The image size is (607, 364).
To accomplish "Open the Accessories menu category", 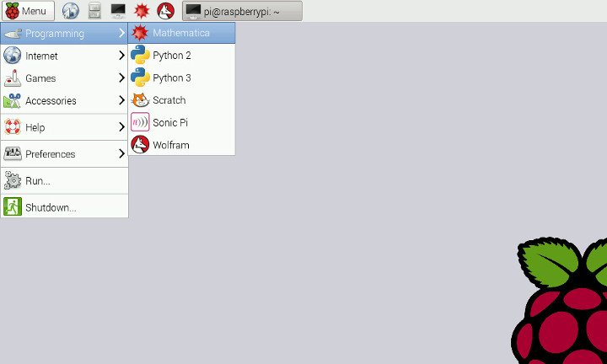I will (x=64, y=100).
